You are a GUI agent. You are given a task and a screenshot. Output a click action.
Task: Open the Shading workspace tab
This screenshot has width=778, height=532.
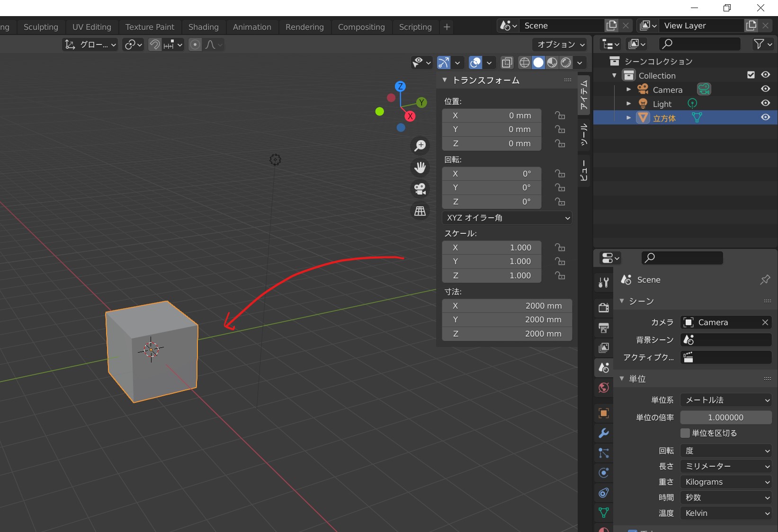pos(203,27)
